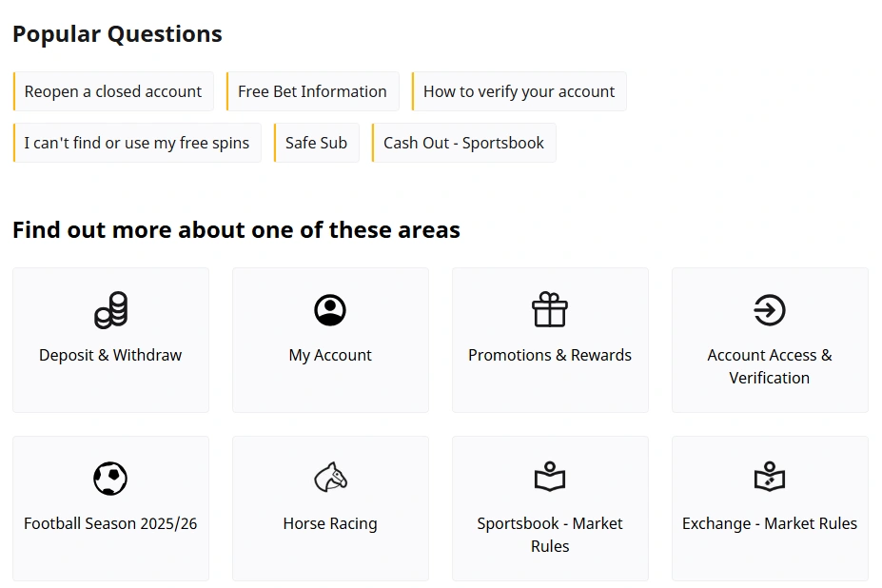The image size is (882, 588).
Task: Select the football icon for Football Season 2025/26
Action: pyautogui.click(x=110, y=478)
